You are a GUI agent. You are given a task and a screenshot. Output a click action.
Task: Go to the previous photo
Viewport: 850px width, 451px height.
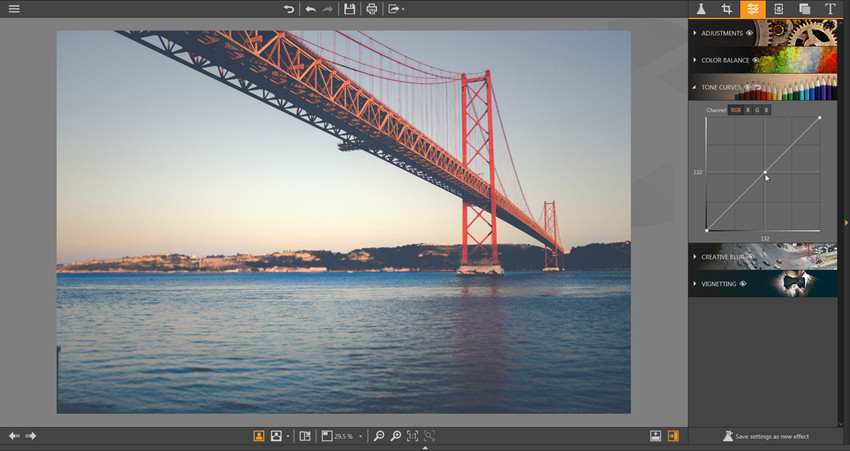(14, 436)
